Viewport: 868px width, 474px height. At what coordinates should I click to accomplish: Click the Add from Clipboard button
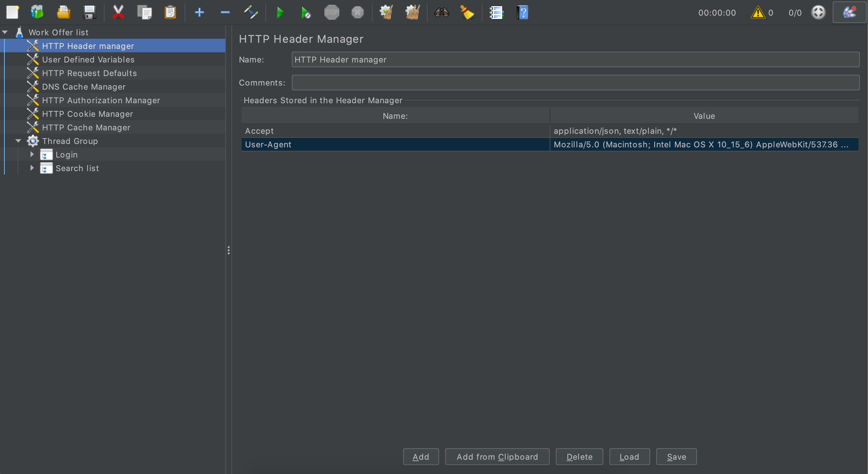(x=497, y=456)
